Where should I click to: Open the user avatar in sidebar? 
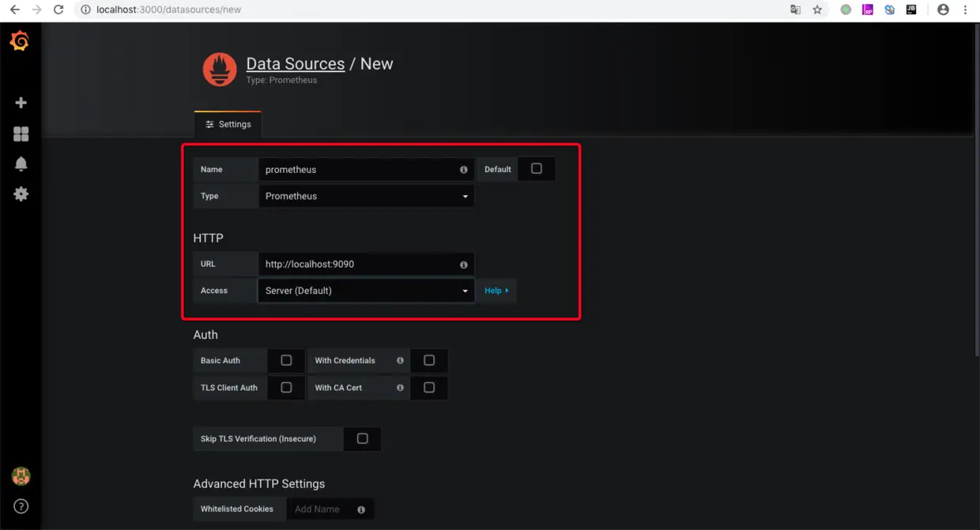click(x=21, y=476)
